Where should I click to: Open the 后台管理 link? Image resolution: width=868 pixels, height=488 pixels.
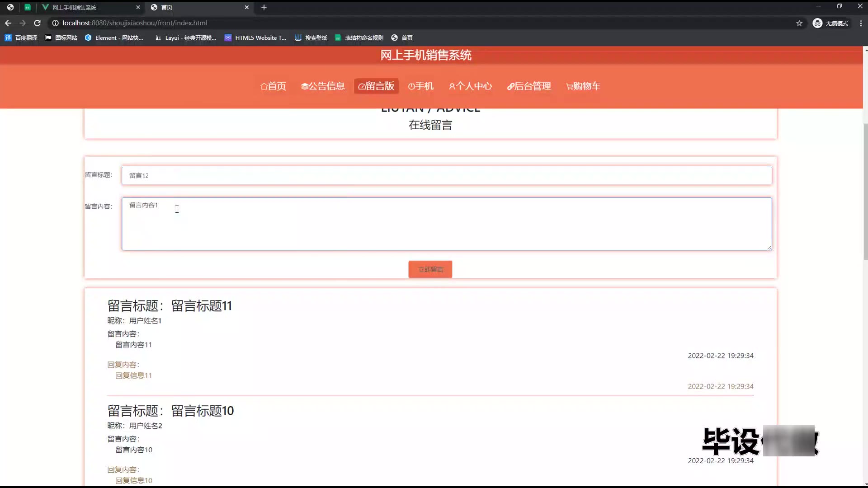(529, 86)
